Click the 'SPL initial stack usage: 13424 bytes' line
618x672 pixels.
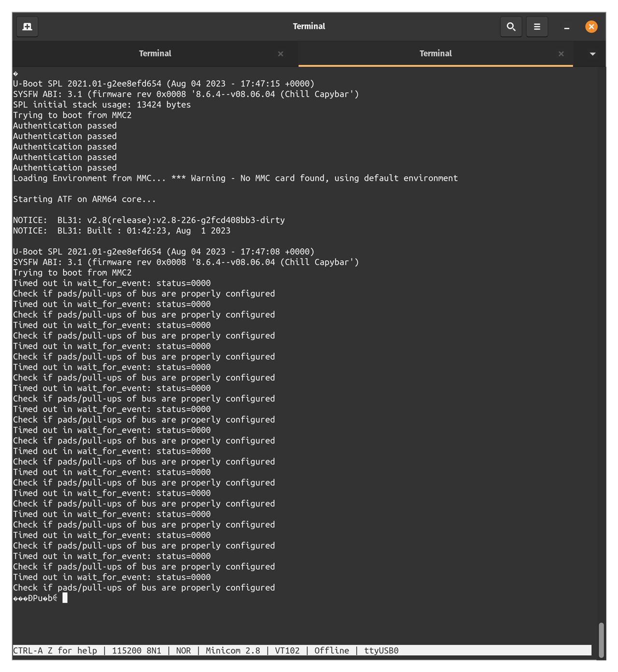click(x=102, y=105)
